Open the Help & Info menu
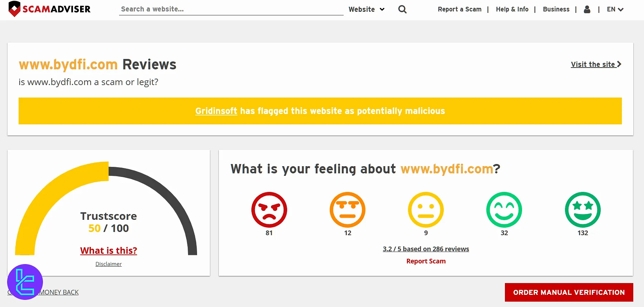The image size is (644, 307). (x=512, y=9)
